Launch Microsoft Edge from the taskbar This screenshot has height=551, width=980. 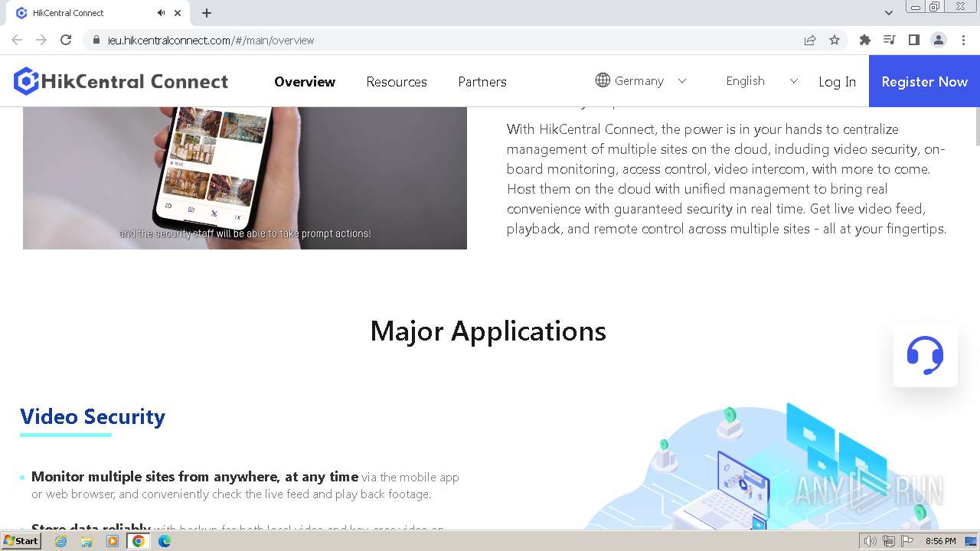[165, 541]
